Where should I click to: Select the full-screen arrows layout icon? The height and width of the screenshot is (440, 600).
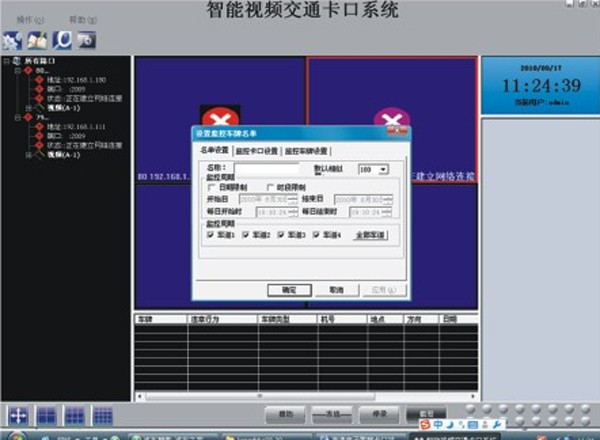[x=18, y=414]
